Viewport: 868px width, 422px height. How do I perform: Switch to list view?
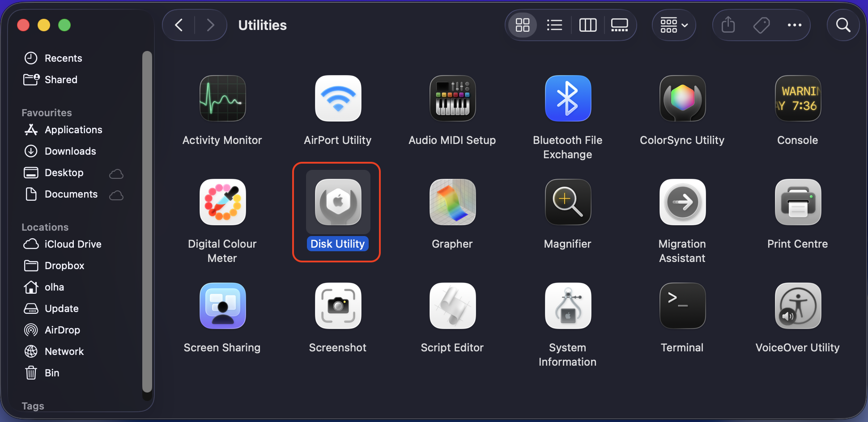(554, 25)
